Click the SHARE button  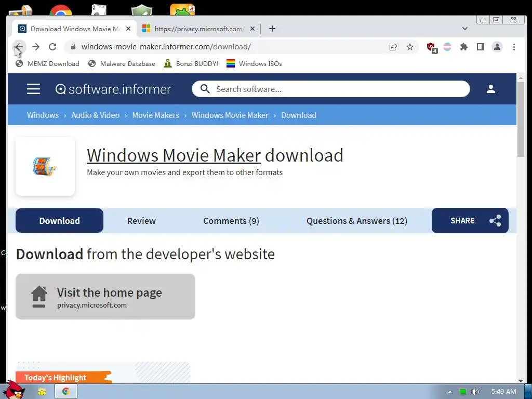pos(470,220)
